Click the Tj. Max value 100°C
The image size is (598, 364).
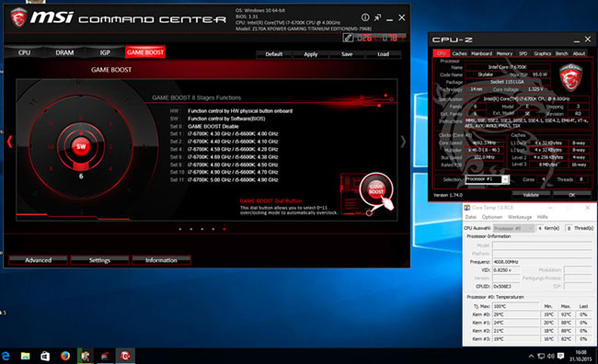(516, 306)
